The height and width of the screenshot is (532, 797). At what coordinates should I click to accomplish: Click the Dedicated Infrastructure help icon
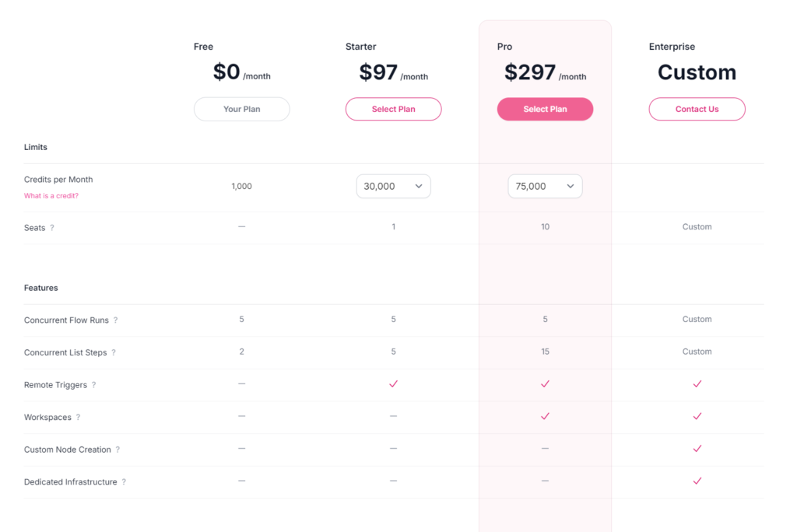pyautogui.click(x=124, y=482)
